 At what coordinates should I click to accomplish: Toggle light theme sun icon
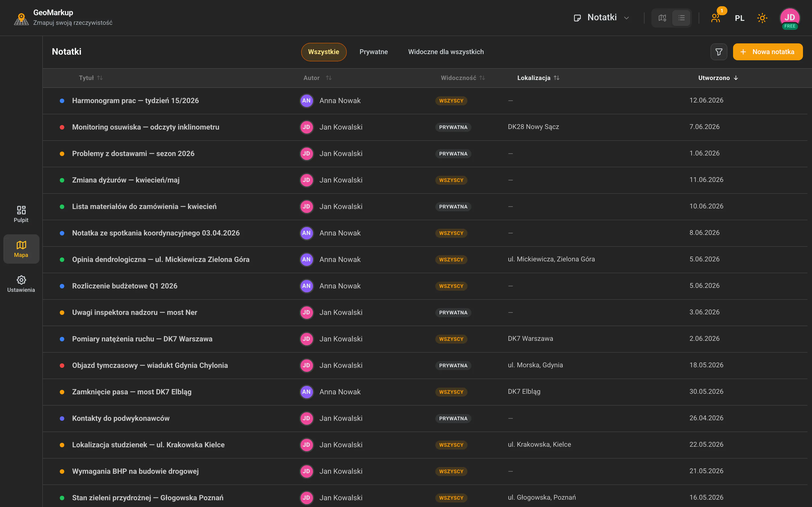coord(762,18)
